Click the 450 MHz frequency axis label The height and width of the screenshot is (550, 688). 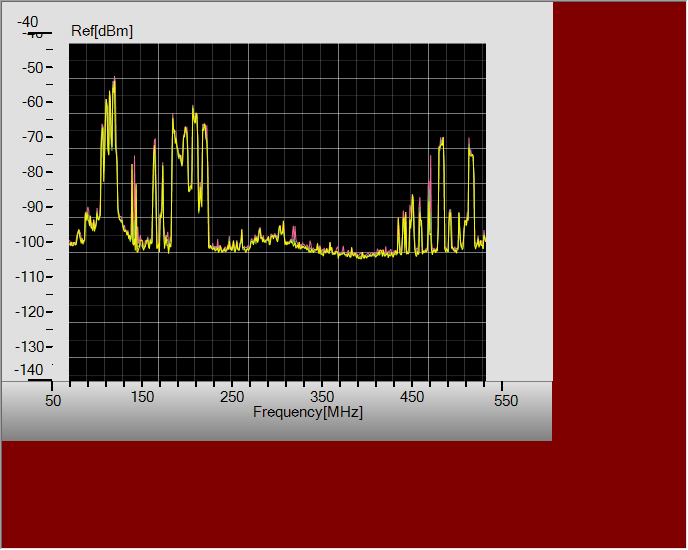tap(412, 397)
